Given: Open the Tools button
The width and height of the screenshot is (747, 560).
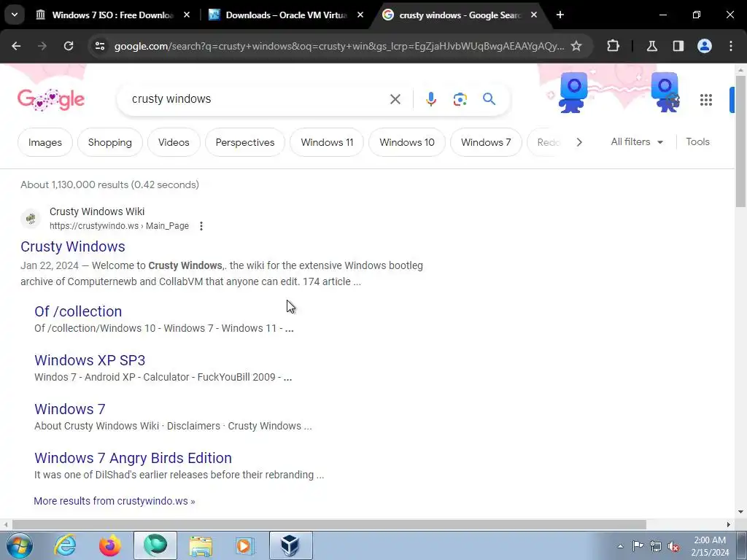Looking at the screenshot, I should [x=697, y=142].
